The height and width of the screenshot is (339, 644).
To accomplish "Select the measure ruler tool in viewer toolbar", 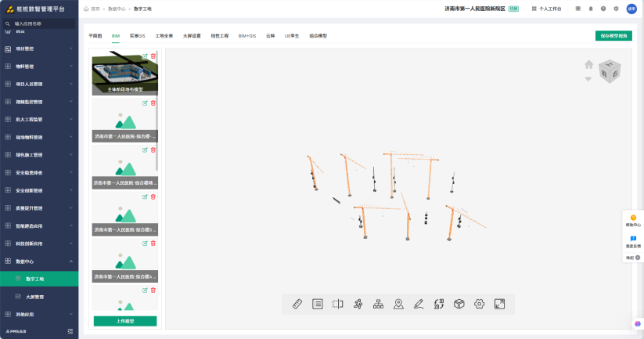I will (x=297, y=304).
